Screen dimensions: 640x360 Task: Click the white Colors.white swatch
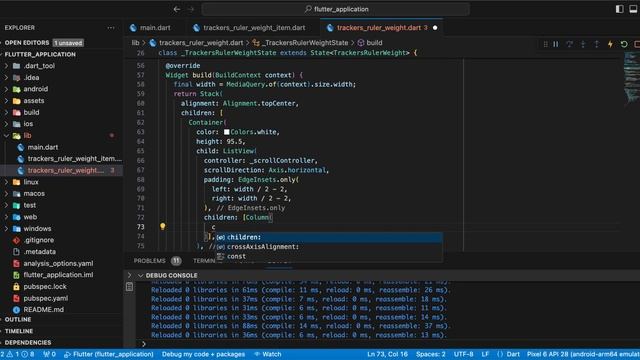pyautogui.click(x=227, y=132)
